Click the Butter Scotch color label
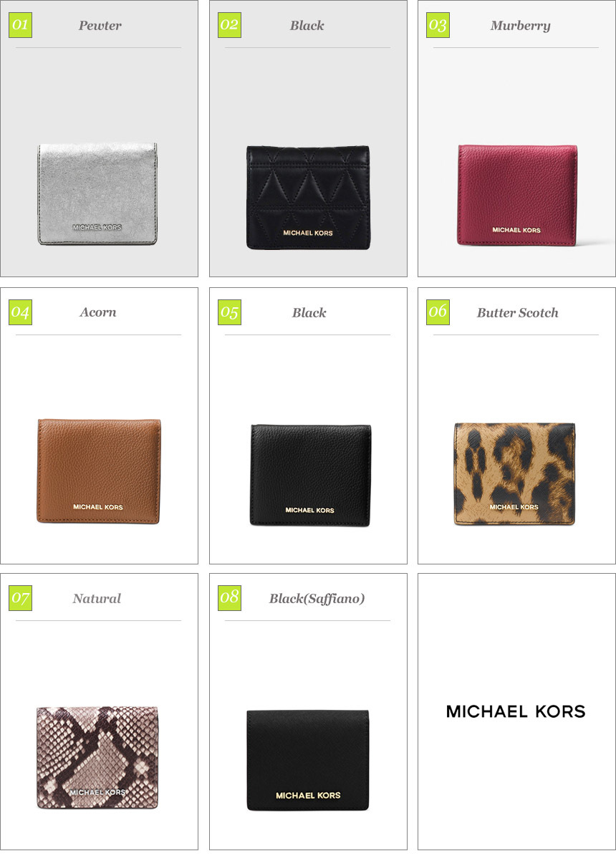 518,313
